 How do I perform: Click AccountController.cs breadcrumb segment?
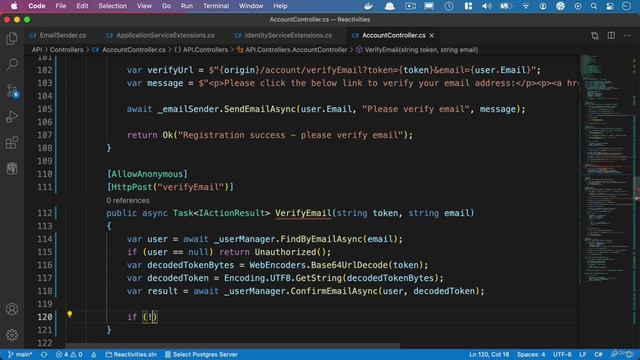(x=129, y=50)
